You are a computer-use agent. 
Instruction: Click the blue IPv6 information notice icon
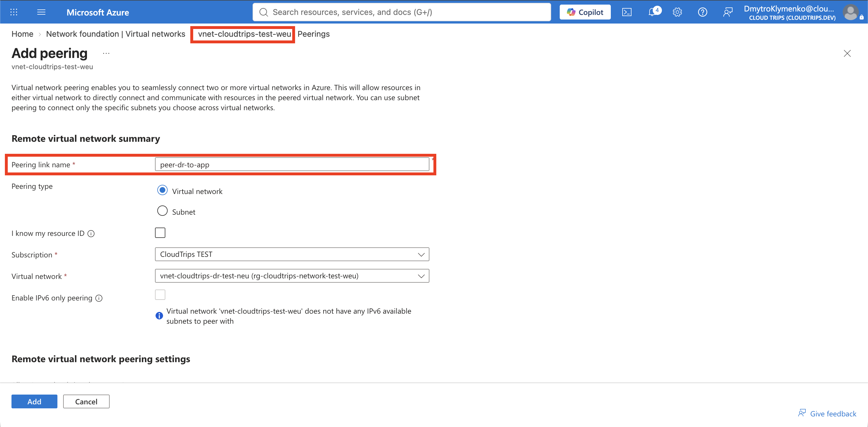159,316
